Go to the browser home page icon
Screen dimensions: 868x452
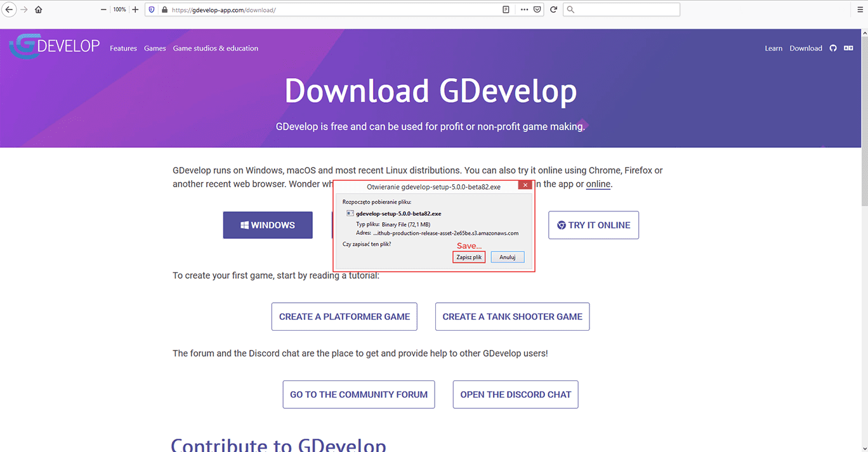[39, 10]
